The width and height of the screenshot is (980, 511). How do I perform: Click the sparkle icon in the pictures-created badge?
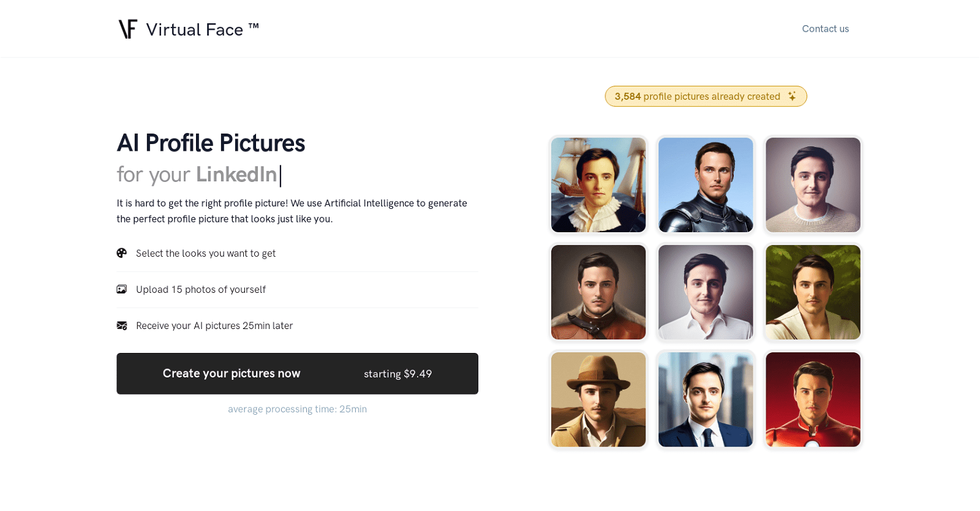792,96
